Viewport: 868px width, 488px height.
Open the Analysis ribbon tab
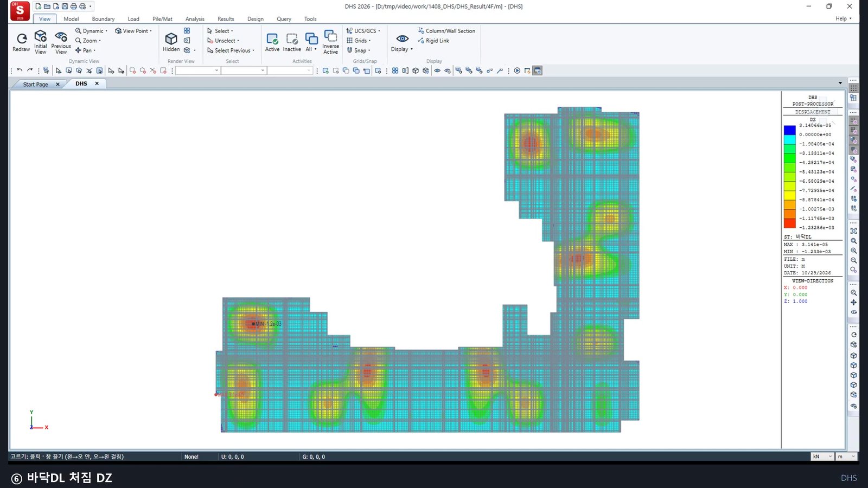click(195, 19)
